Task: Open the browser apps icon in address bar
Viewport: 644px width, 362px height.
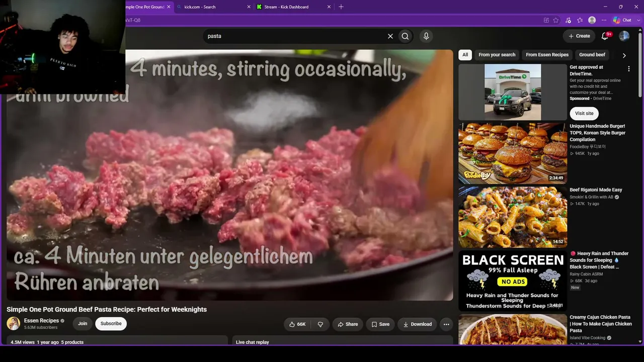Action: click(546, 20)
